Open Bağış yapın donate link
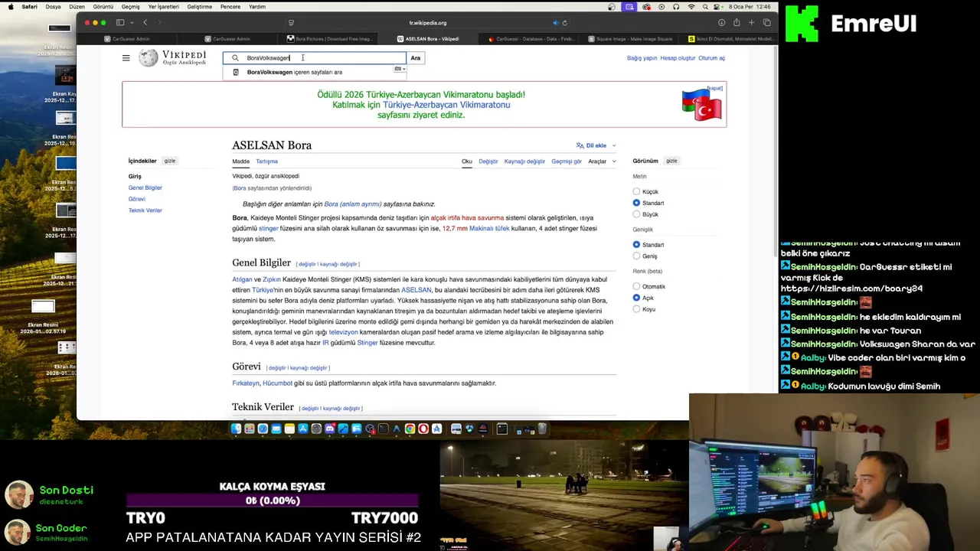The width and height of the screenshot is (980, 551). [x=642, y=58]
